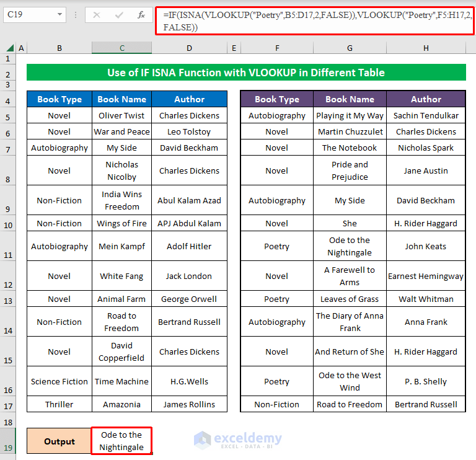The height and width of the screenshot is (460, 476).
Task: Select the Thriller cell
Action: (x=59, y=404)
